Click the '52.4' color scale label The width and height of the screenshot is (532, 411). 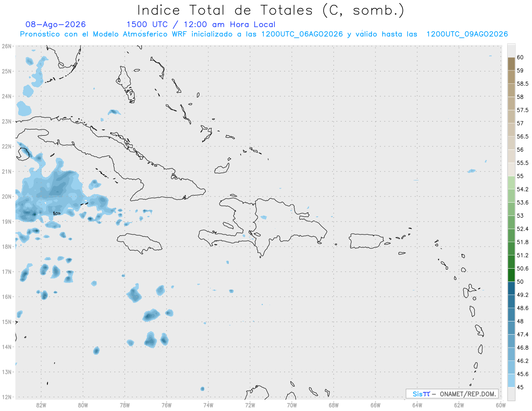[523, 229]
